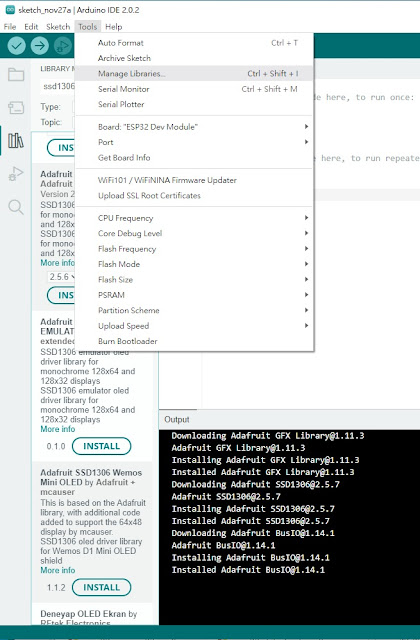Open More info link under Adafruit SSD1306
The image size is (420, 640).
58,263
